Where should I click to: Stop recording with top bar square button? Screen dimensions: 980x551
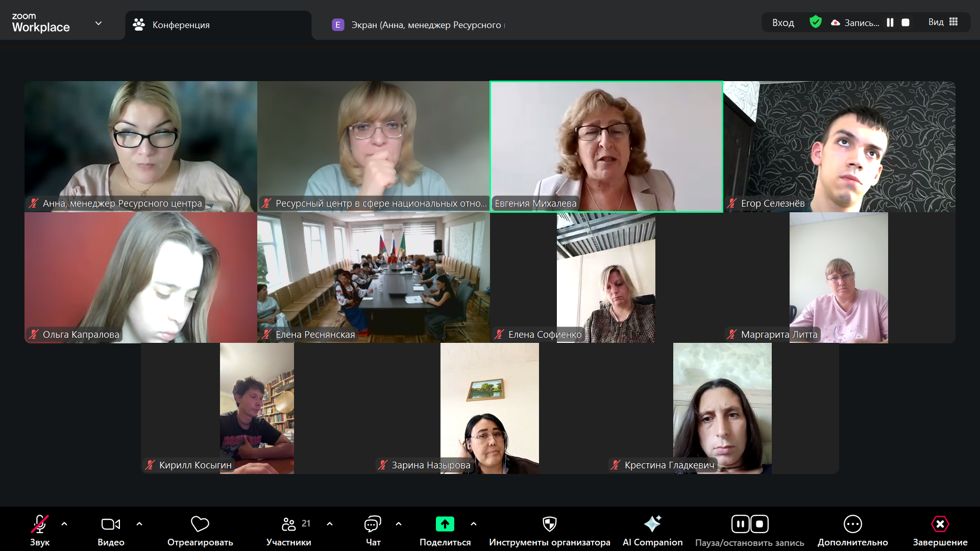(905, 22)
